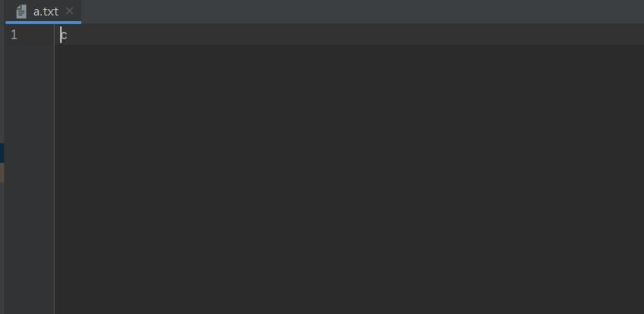Click the left edge strip above blue marker

pyautogui.click(x=2, y=82)
